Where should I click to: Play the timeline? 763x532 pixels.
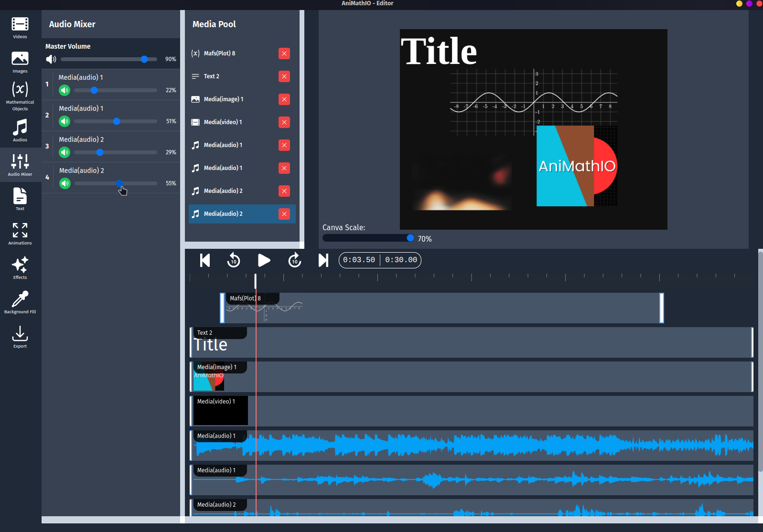[264, 260]
